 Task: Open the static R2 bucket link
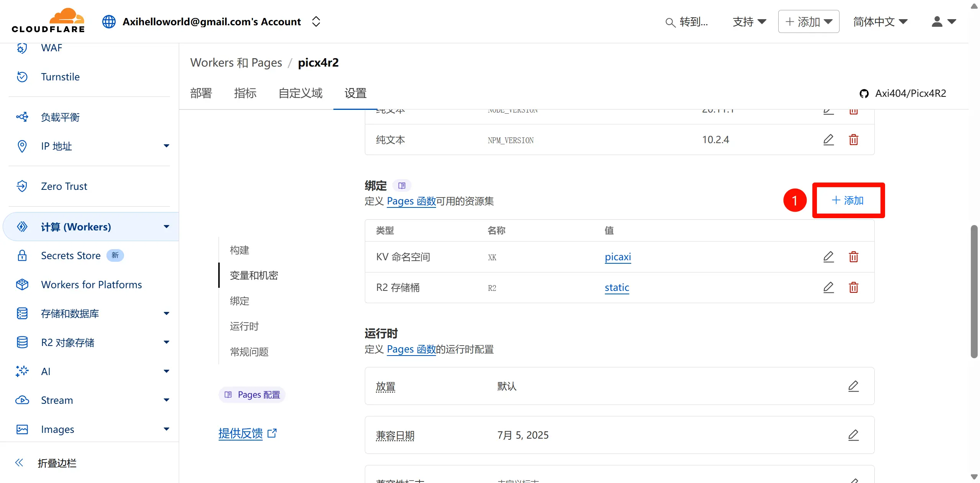pos(617,287)
